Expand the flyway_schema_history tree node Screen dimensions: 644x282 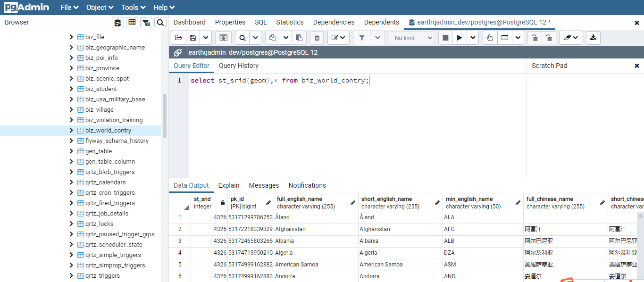pyautogui.click(x=71, y=141)
